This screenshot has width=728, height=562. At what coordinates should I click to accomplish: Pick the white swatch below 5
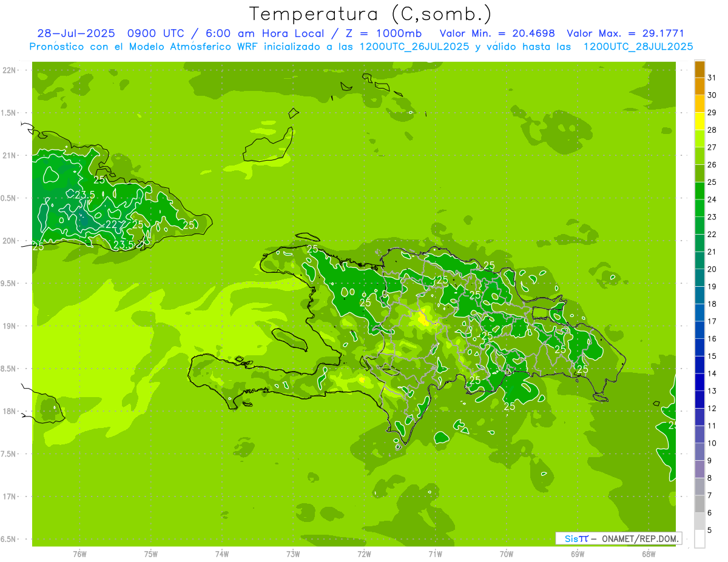[699, 539]
